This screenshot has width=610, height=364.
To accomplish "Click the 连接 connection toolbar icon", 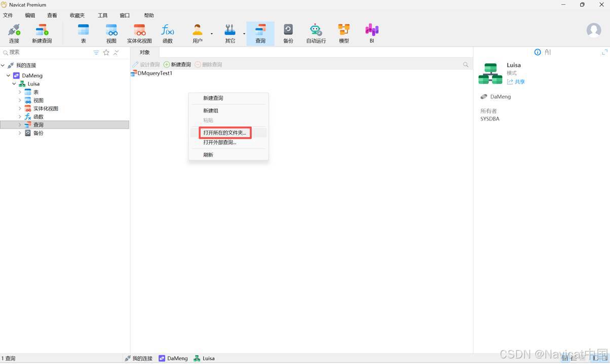I will point(14,33).
